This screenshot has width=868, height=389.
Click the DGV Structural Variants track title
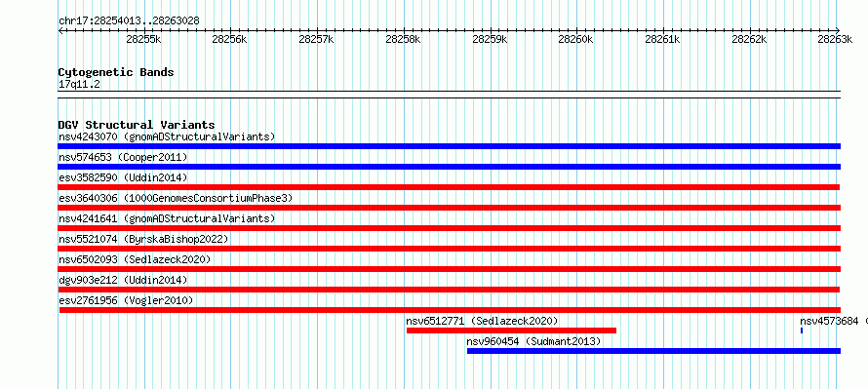[x=137, y=125]
